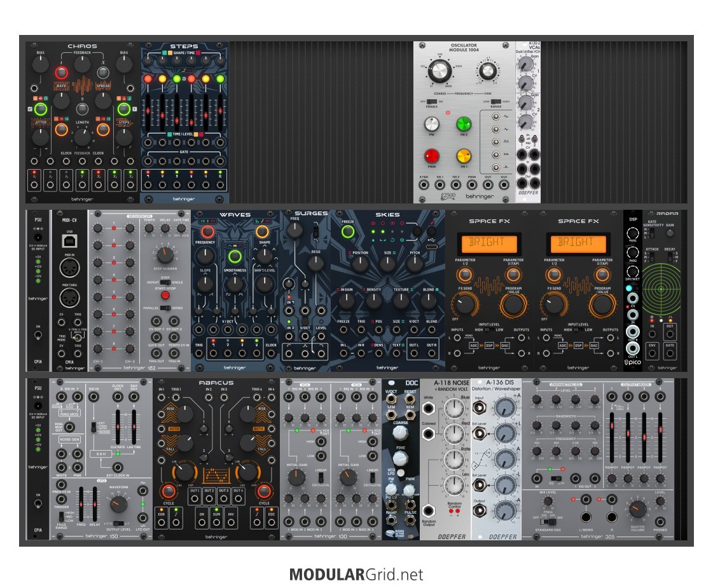The image size is (713, 588).
Task: Toggle the FREQ RANGE switch on module 150
Action: [61, 516]
